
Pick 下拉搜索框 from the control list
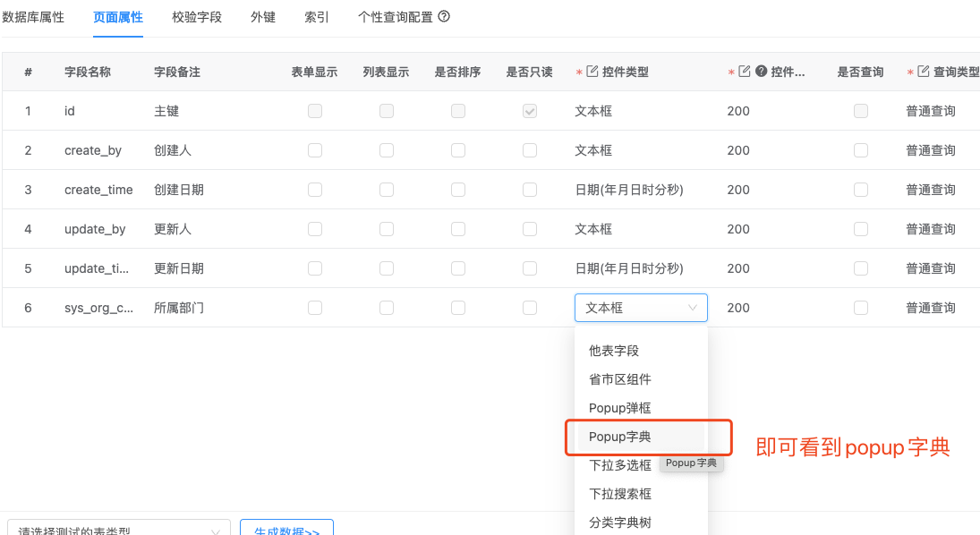[619, 494]
